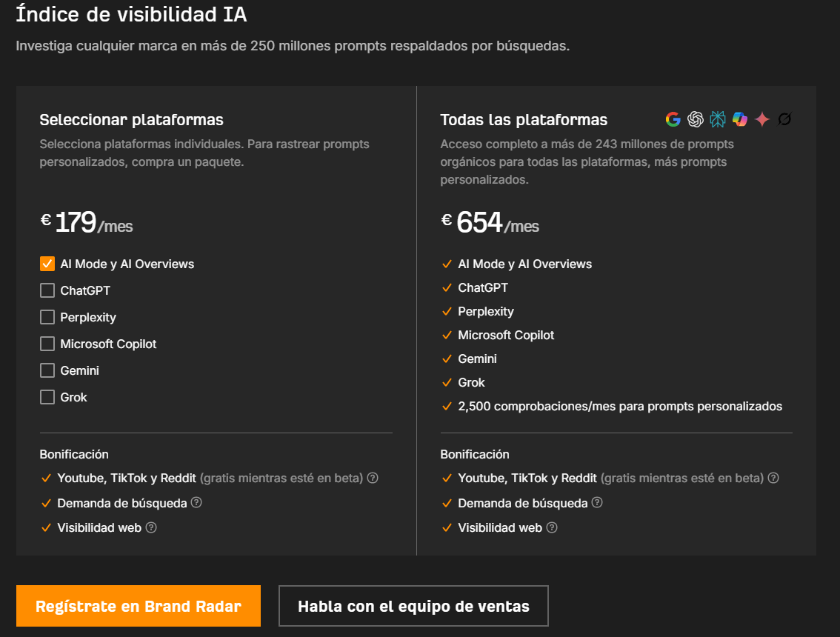
Task: Open help icon beside left Demanda de búsqueda
Action: 196,502
